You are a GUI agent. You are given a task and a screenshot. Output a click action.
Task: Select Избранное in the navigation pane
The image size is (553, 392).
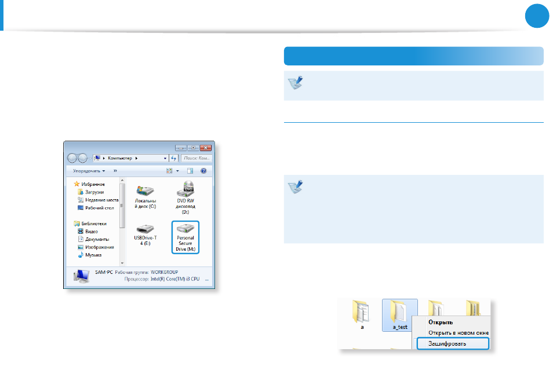pos(89,184)
